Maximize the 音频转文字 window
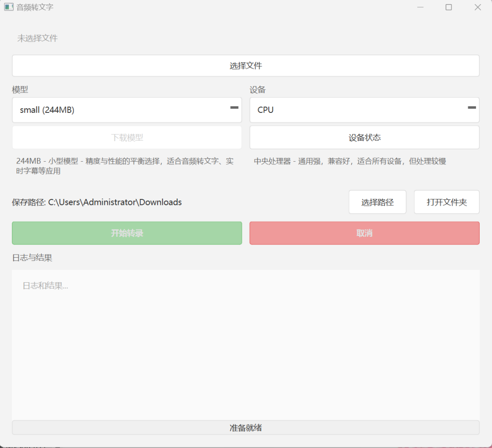The height and width of the screenshot is (448, 492). point(449,7)
